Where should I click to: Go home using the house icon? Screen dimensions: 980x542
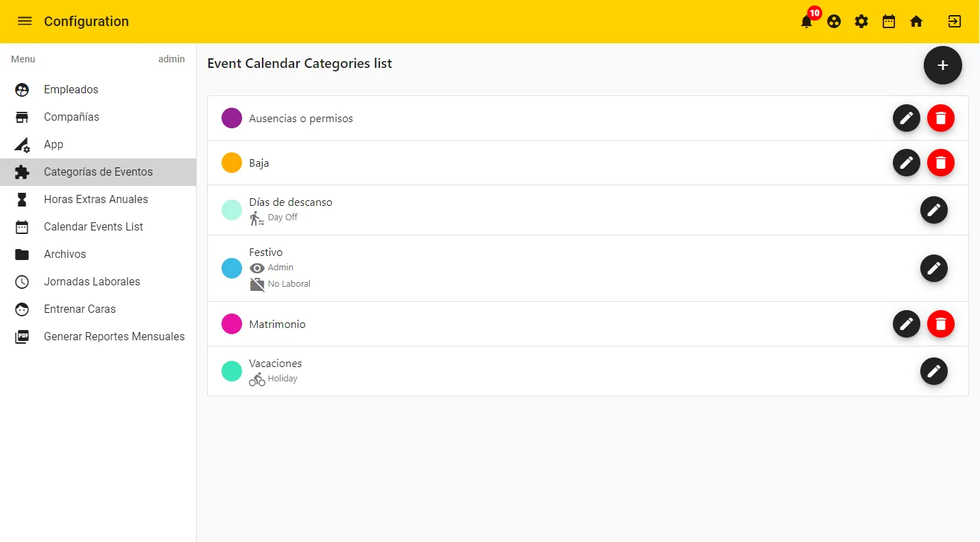point(916,21)
